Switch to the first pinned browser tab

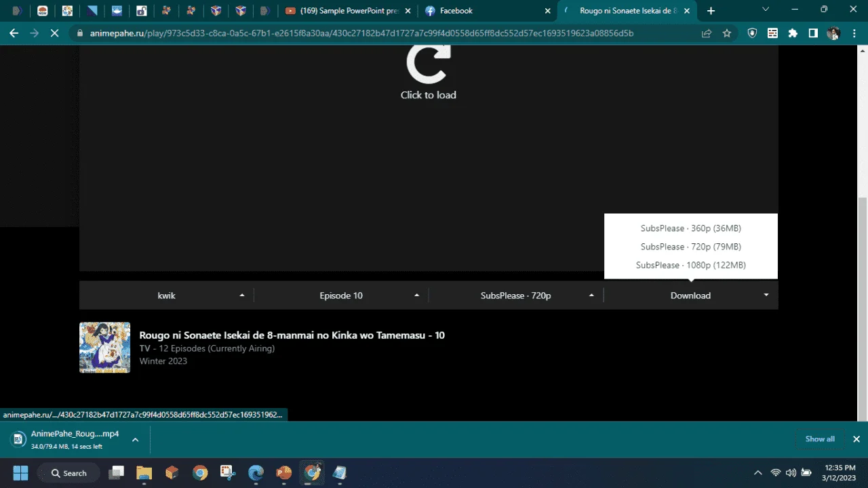coord(18,11)
